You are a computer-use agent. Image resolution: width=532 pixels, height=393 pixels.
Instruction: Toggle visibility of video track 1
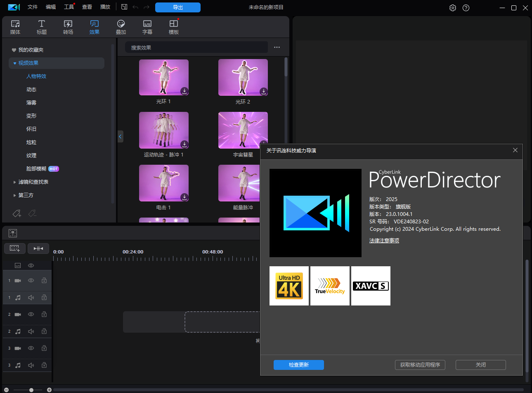pos(31,281)
